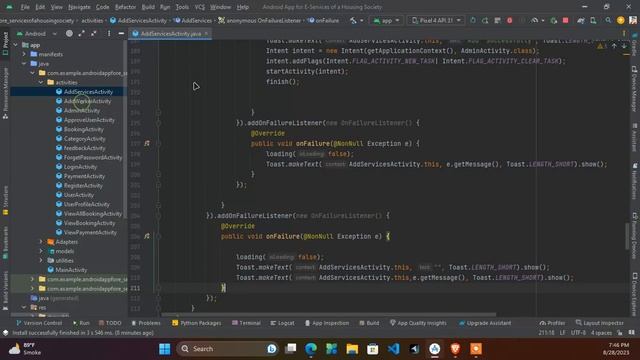Hide the Project tool window
Screen dimensions: 640x360
121,33
